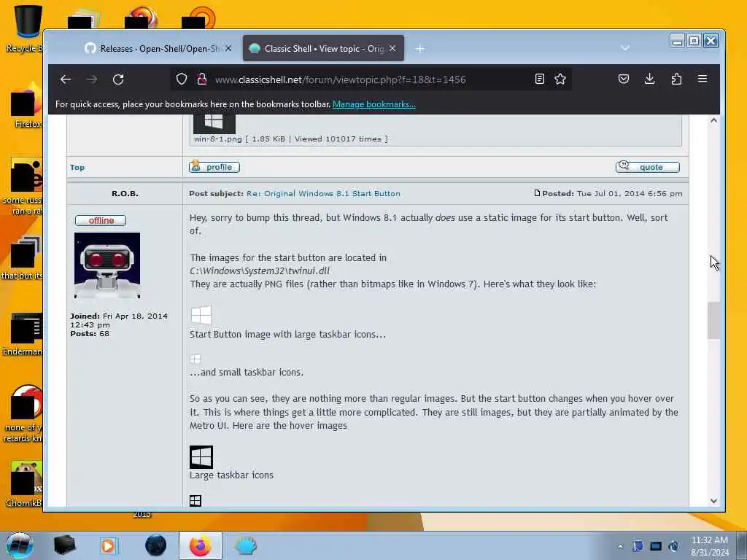747x560 pixels.
Task: Click the vertical scrollbar thumb
Action: [x=713, y=321]
